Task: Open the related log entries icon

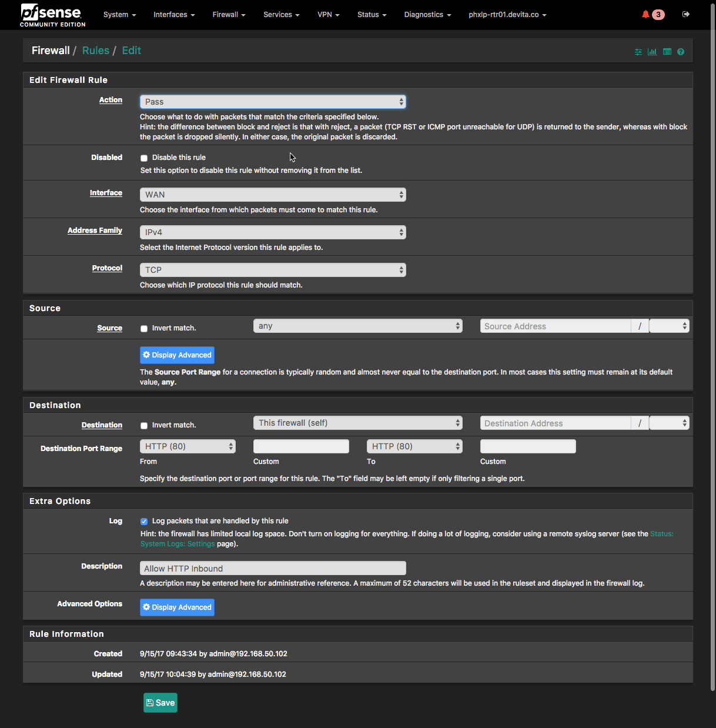Action: (x=667, y=52)
